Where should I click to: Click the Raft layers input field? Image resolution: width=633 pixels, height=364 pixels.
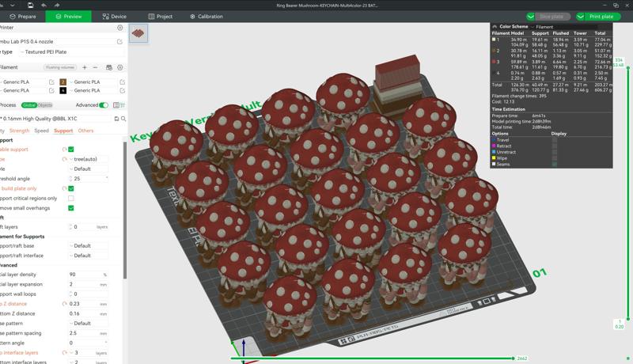[89, 227]
